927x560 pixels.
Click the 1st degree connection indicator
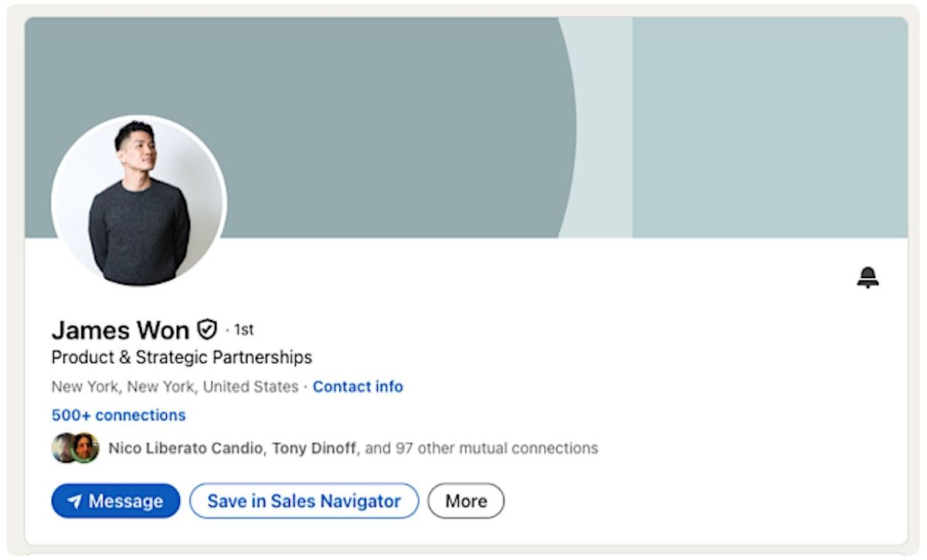tap(243, 330)
